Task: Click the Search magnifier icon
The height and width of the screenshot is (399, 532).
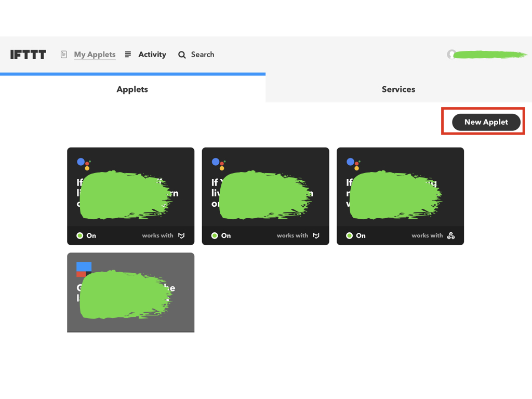Action: pyautogui.click(x=182, y=55)
